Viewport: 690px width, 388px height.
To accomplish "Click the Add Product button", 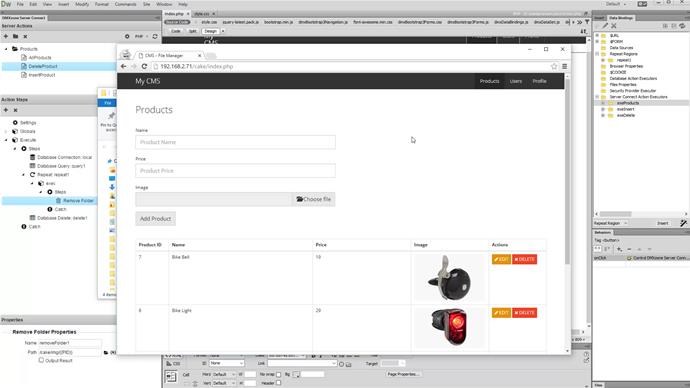I will coord(155,219).
